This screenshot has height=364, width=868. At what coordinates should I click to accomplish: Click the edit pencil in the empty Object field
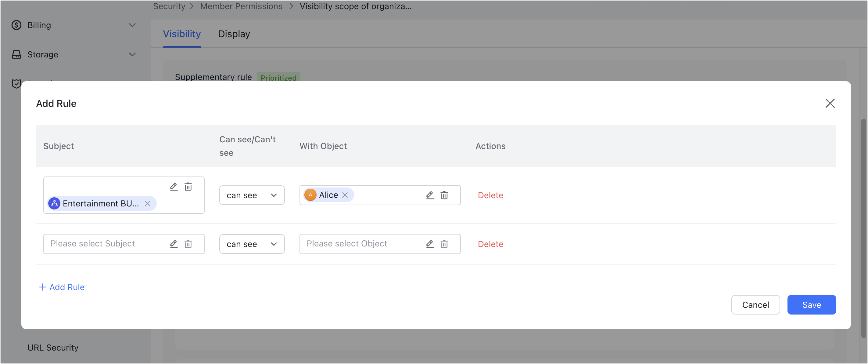click(x=430, y=244)
